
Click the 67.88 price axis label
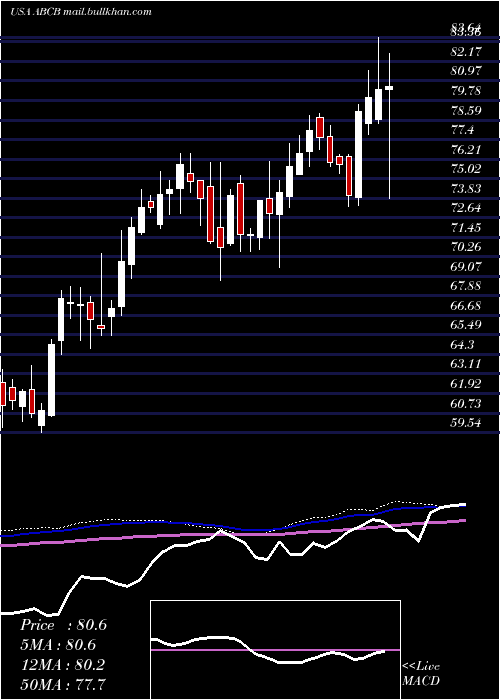(467, 286)
